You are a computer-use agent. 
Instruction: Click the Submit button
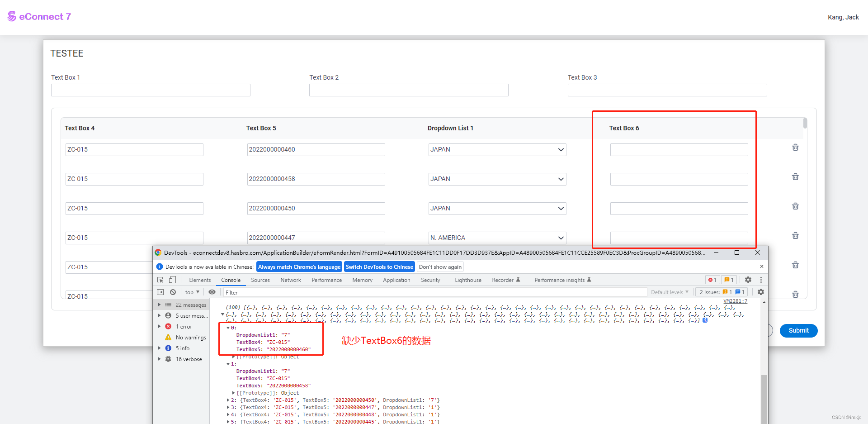point(798,331)
